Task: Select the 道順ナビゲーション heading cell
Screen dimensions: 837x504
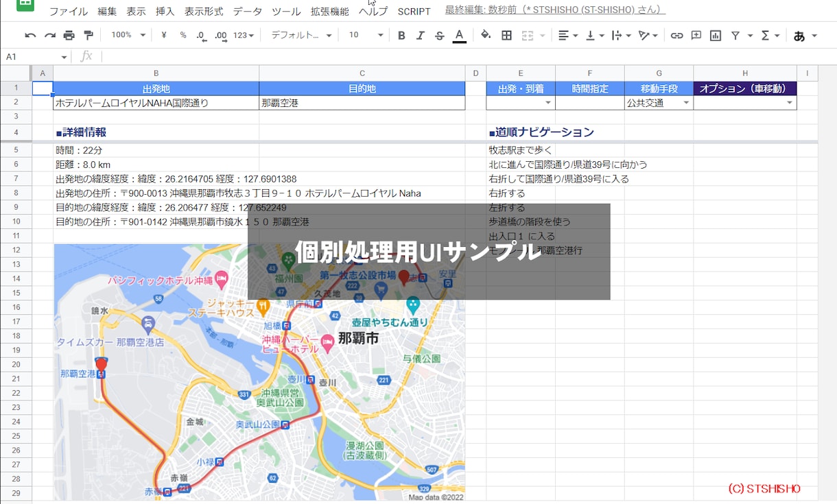Action: click(x=541, y=132)
